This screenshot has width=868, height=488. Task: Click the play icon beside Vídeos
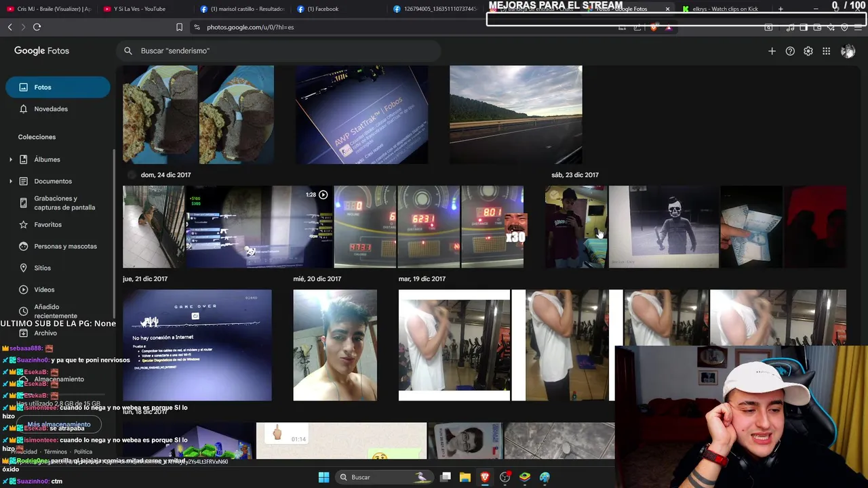point(24,289)
